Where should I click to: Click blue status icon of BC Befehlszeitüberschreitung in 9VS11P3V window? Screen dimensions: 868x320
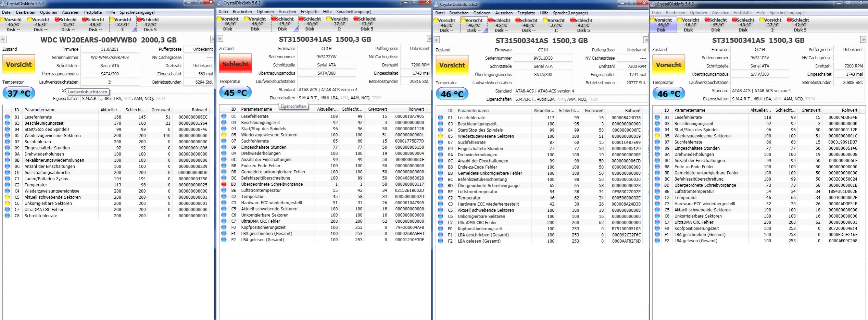[657, 179]
